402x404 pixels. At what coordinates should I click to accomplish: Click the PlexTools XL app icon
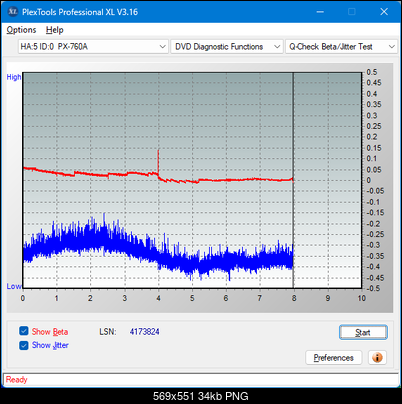pos(13,12)
